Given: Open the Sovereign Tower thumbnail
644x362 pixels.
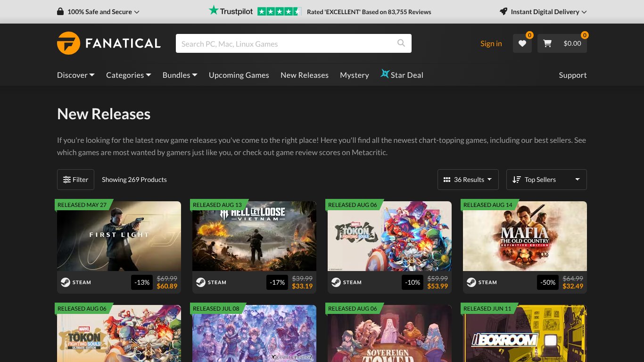Looking at the screenshot, I should (x=389, y=333).
